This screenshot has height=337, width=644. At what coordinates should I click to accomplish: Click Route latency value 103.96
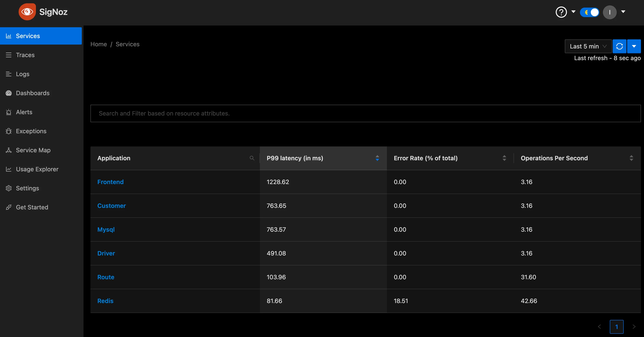pyautogui.click(x=276, y=277)
